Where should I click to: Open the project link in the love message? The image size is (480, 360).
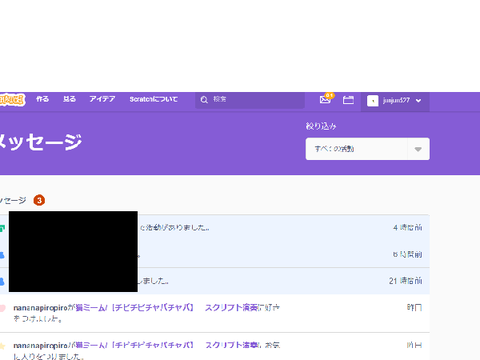click(168, 308)
